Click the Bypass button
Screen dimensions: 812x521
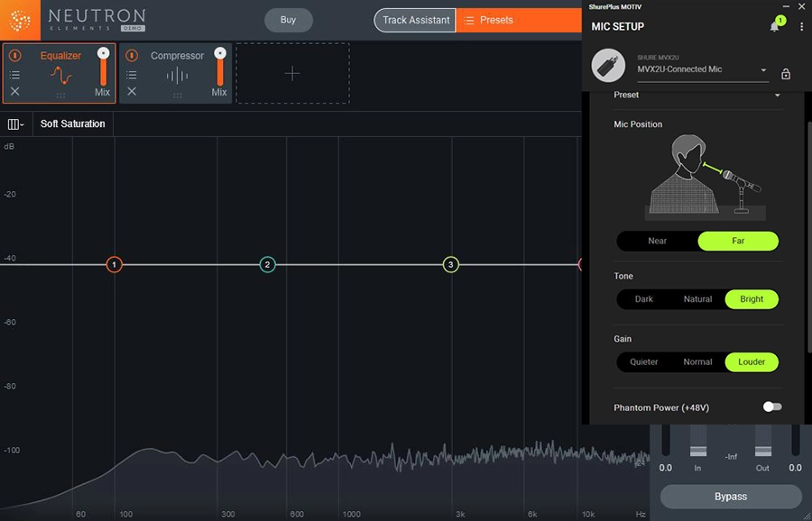pyautogui.click(x=731, y=497)
